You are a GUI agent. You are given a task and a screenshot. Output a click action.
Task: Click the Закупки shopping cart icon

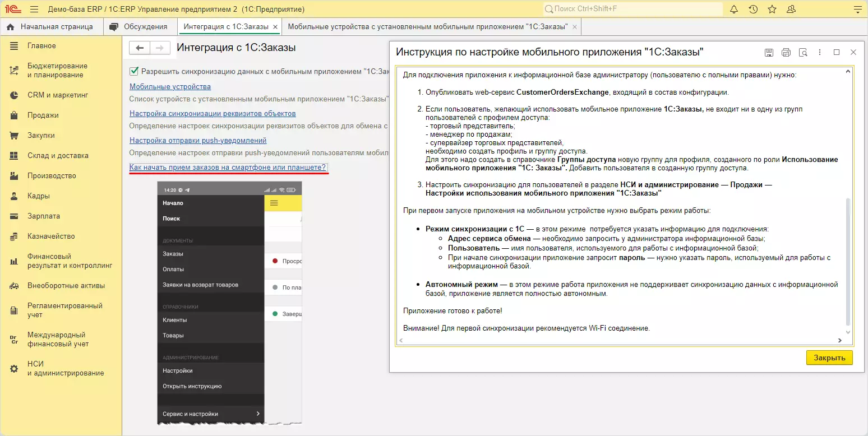(15, 136)
